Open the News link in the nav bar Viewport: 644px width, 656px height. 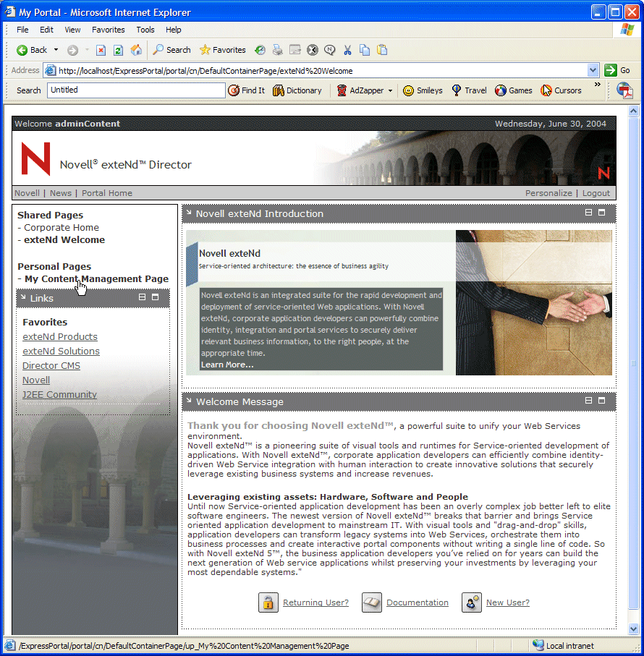click(61, 193)
